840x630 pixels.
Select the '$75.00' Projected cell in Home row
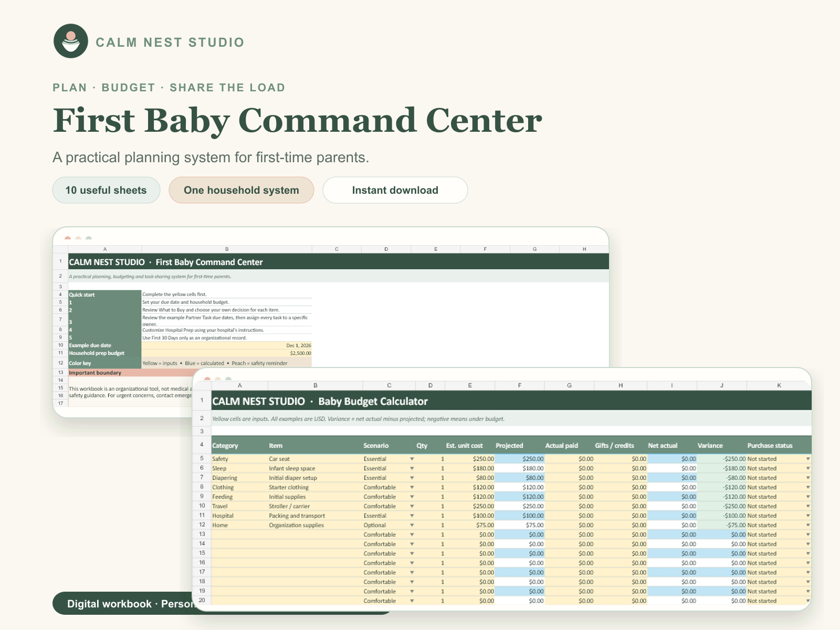click(519, 525)
